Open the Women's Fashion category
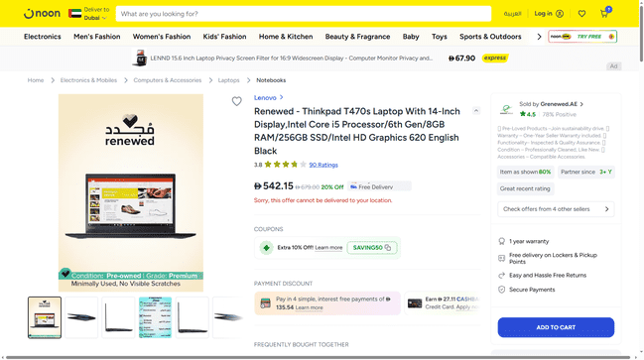This screenshot has width=644, height=360. click(x=162, y=37)
